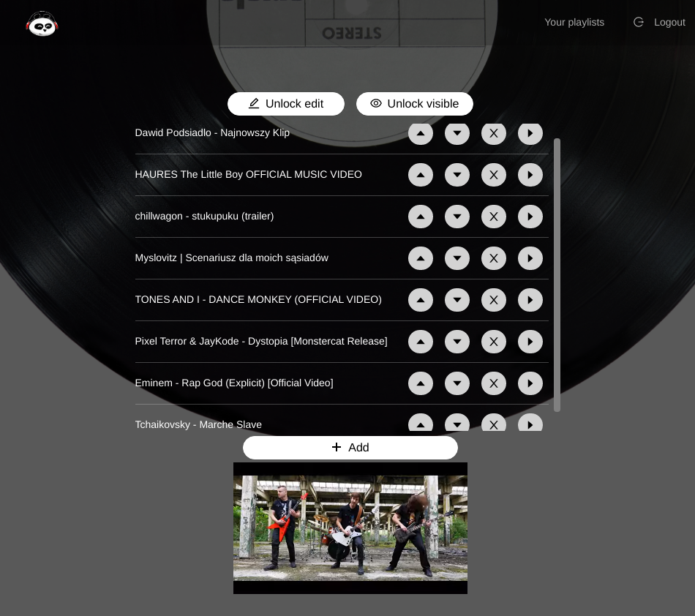The width and height of the screenshot is (695, 616).
Task: Delete Tchaikovsky - Marche Slave track
Action: click(x=494, y=422)
